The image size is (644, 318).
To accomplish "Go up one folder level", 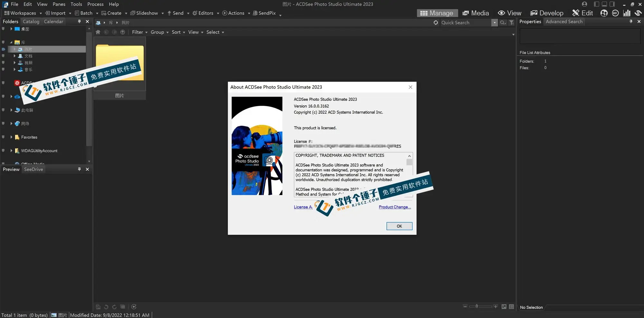I will (x=122, y=32).
